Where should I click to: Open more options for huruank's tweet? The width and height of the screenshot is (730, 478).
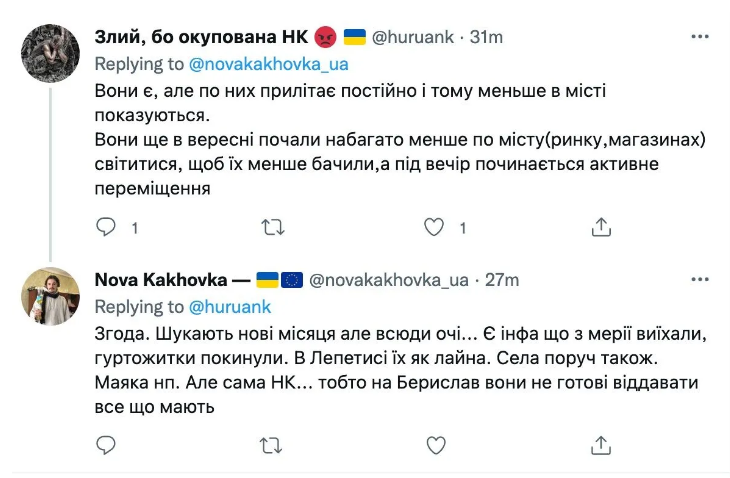[701, 36]
